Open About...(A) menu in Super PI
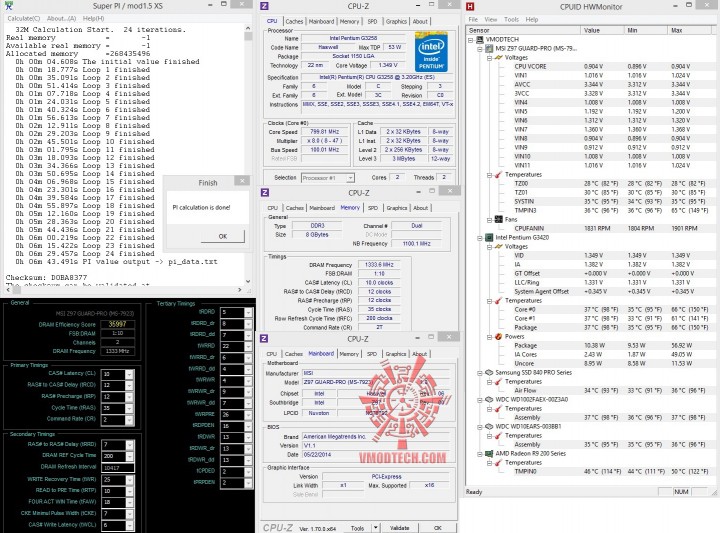Viewport: 720px width, 533px height. 61,18
